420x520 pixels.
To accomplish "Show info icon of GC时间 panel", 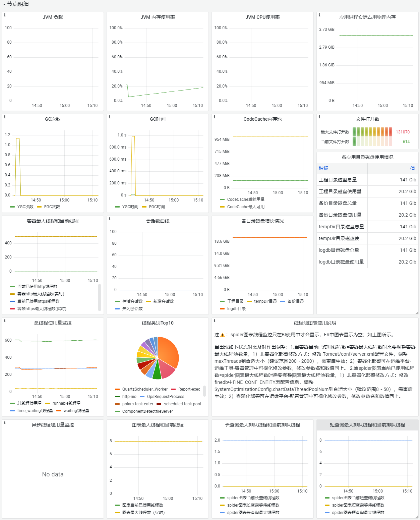I will (110, 117).
